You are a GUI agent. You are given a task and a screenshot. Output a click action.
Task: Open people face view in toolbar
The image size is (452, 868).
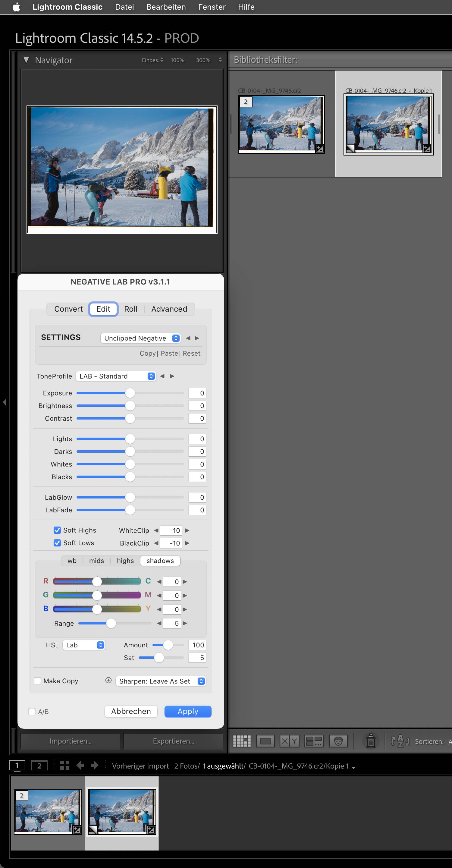[338, 741]
